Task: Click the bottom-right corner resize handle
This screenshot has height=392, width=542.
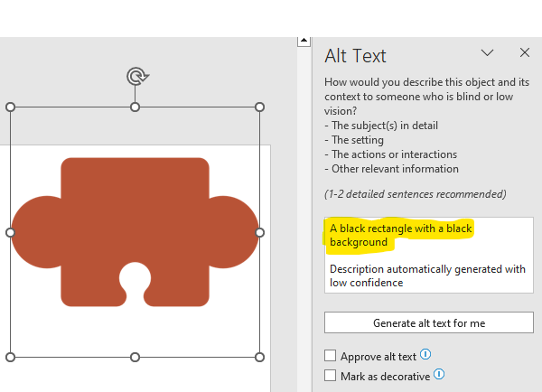Action: click(259, 357)
